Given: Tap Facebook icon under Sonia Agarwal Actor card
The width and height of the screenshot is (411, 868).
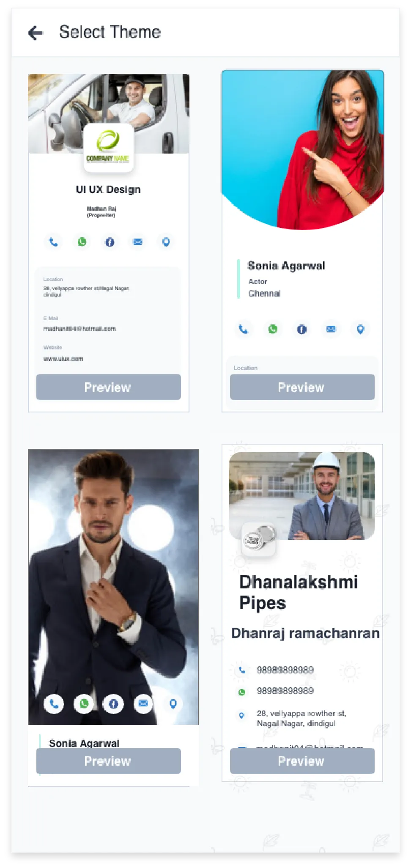Looking at the screenshot, I should point(302,329).
